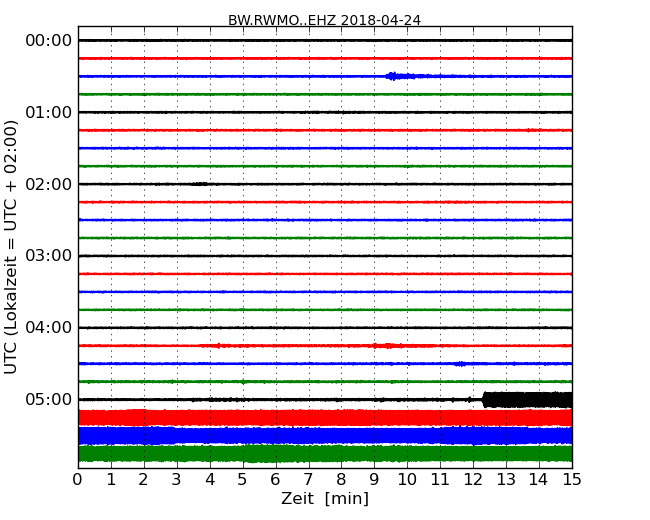Click x-axis tick label 0

[x=78, y=480]
